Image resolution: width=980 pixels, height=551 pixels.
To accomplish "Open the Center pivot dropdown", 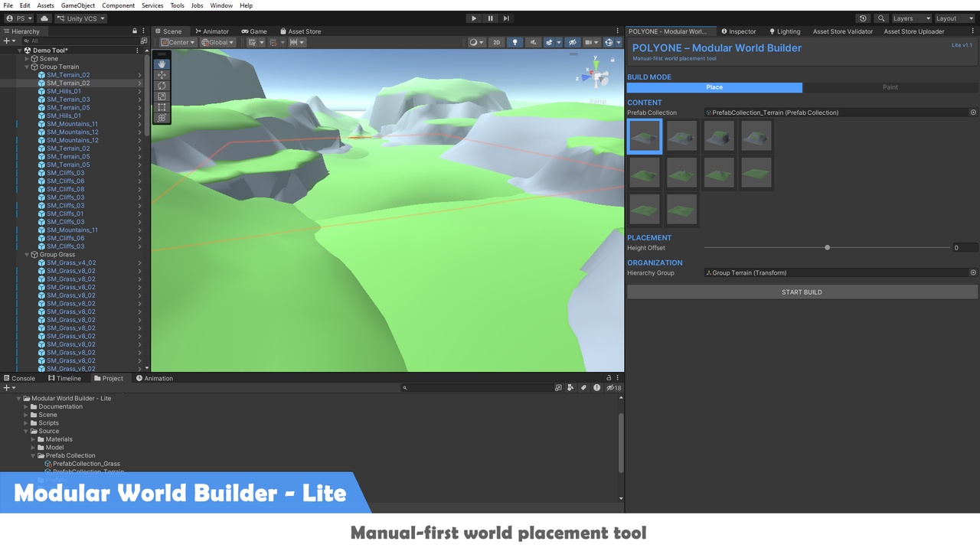I will click(178, 42).
